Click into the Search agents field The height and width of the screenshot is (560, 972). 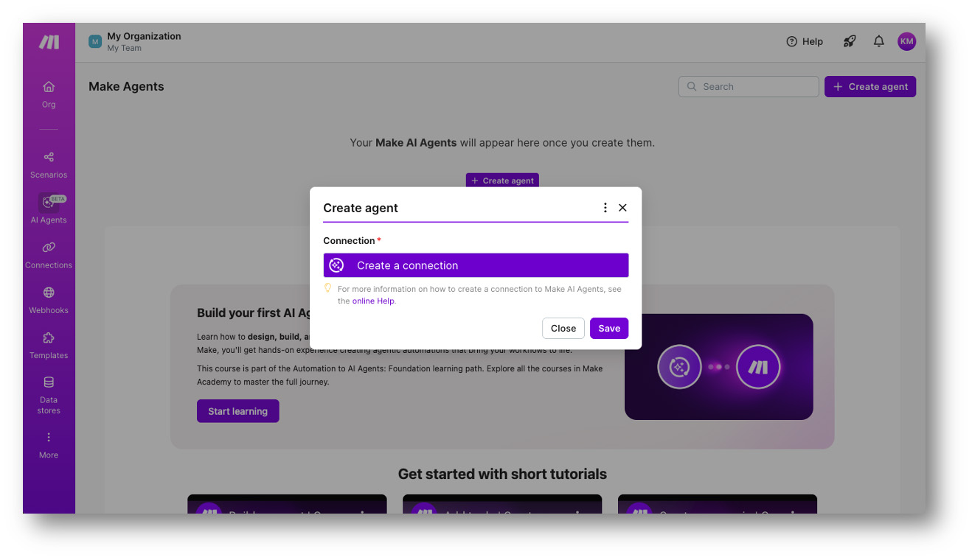749,86
